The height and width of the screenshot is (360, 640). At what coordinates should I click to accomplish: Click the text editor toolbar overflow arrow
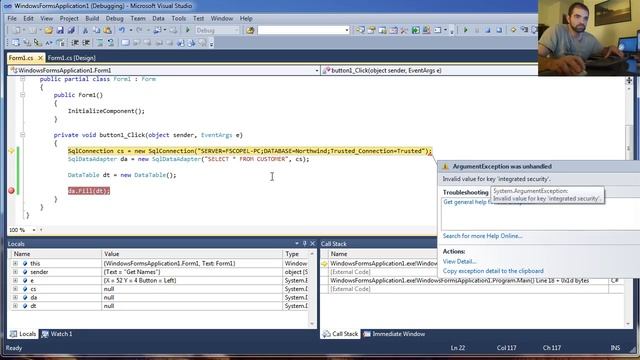pyautogui.click(x=211, y=42)
